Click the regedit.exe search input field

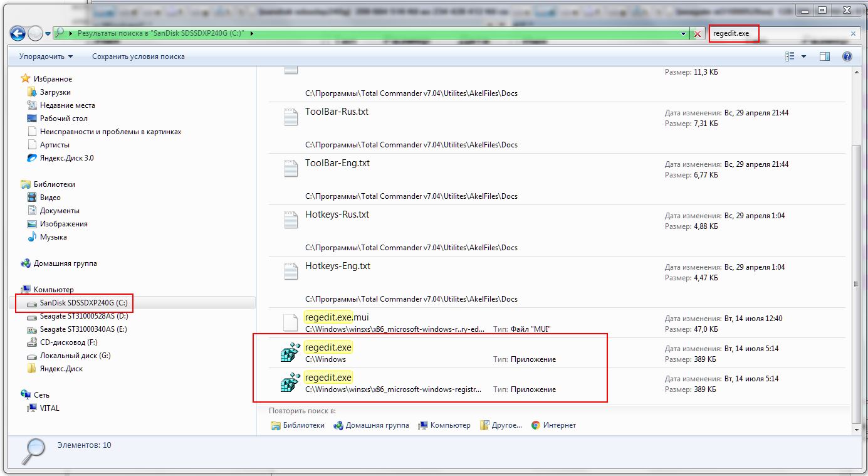778,33
